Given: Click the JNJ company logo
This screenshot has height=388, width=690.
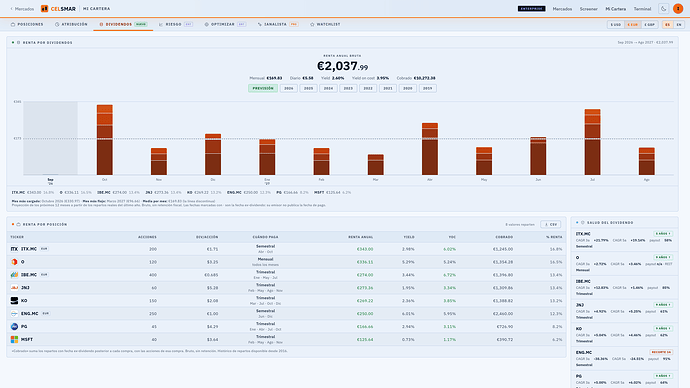Looking at the screenshot, I should (14, 288).
